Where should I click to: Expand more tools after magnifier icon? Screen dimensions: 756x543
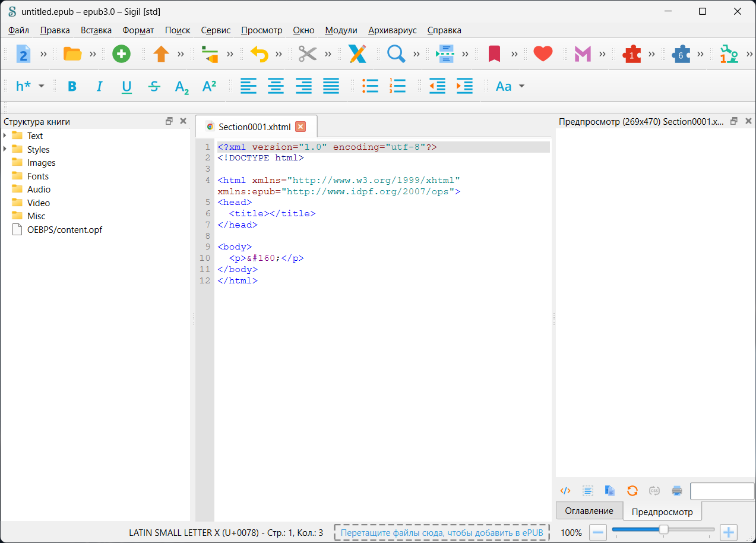coord(416,54)
